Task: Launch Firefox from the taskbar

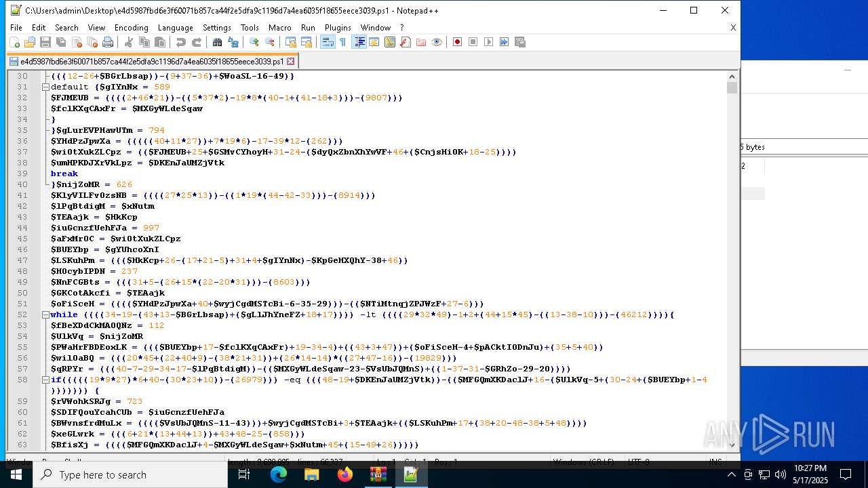Action: [344, 474]
